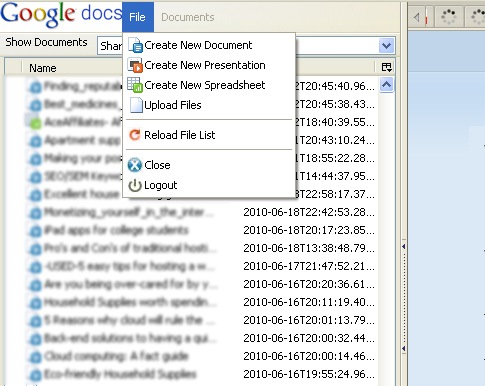Select the date cell 2010-06-16T19:55:24.96...
Screen dimensions: 485x386
309,374
